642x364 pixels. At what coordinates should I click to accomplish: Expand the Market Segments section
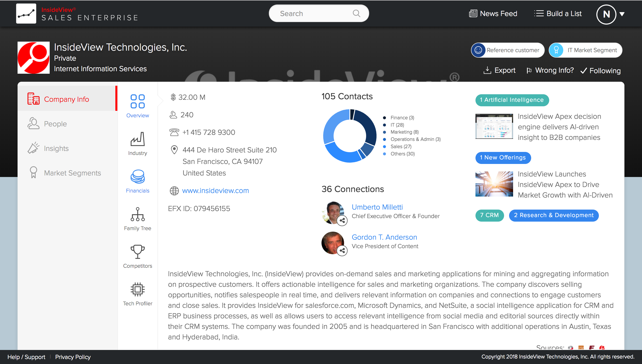click(72, 173)
